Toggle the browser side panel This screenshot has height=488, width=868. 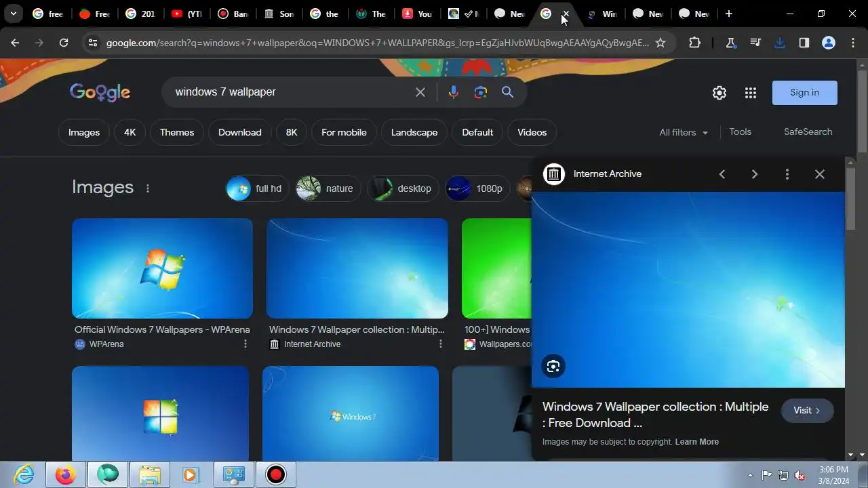(804, 43)
